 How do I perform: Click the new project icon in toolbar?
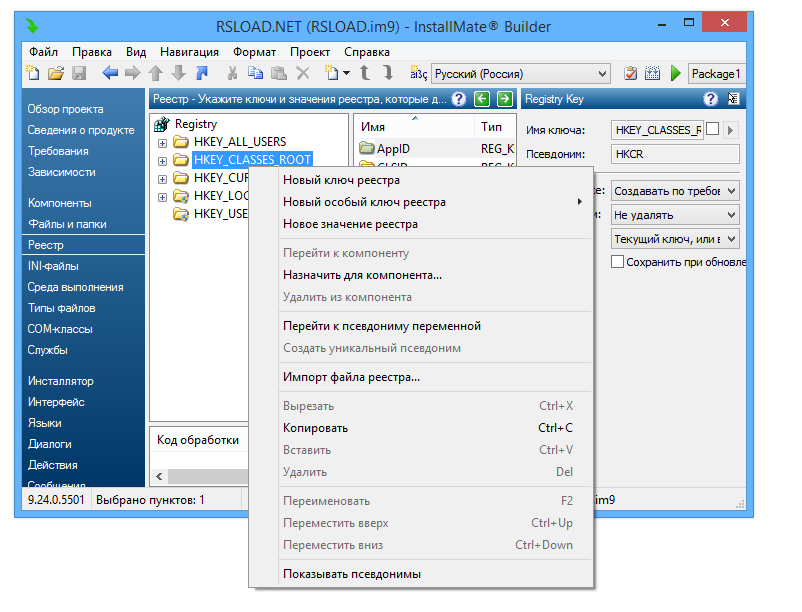(33, 73)
